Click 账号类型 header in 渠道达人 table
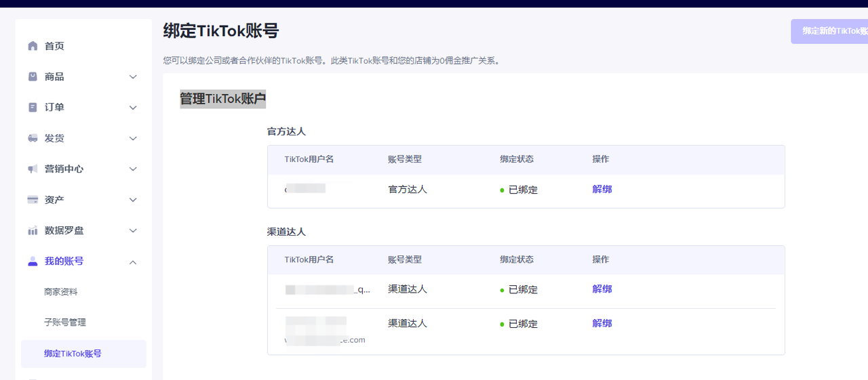 pyautogui.click(x=405, y=259)
